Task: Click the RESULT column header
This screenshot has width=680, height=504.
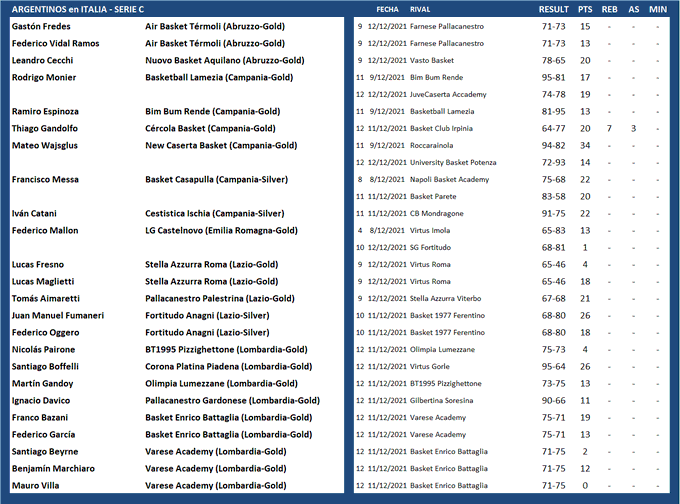Action: [x=553, y=9]
